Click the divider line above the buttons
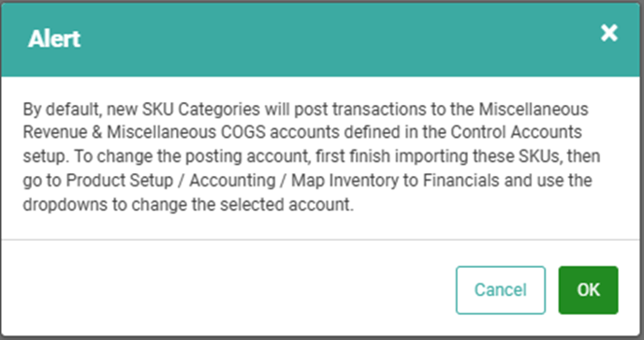644x340 pixels. click(x=320, y=239)
